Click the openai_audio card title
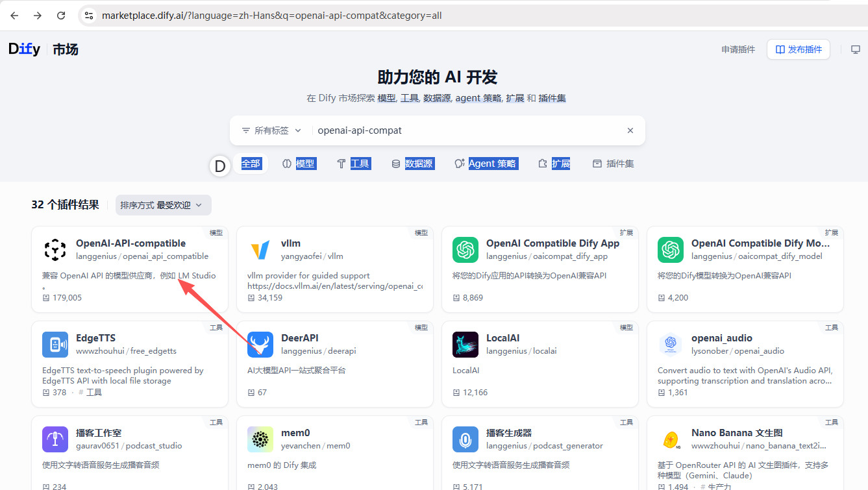Image resolution: width=868 pixels, height=490 pixels. (722, 338)
